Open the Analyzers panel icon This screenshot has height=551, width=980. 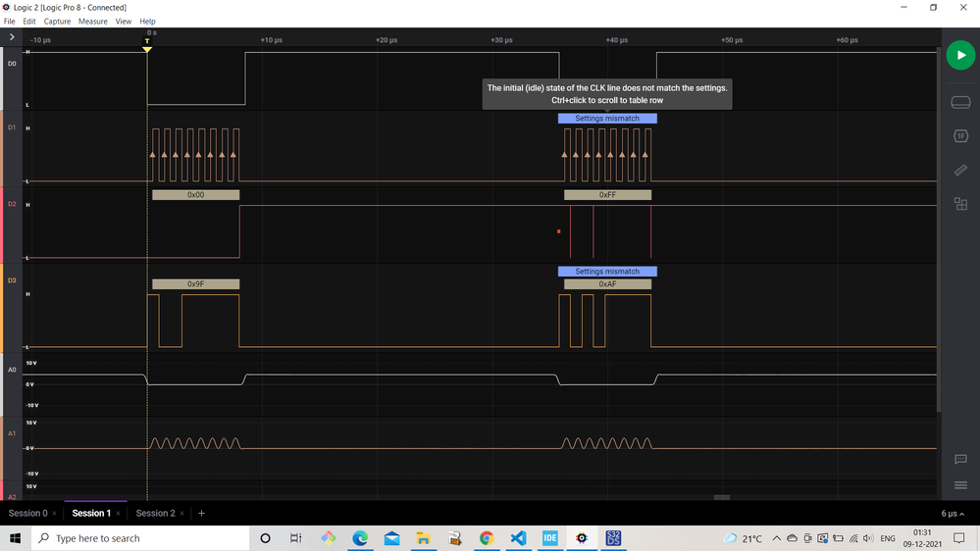(960, 136)
